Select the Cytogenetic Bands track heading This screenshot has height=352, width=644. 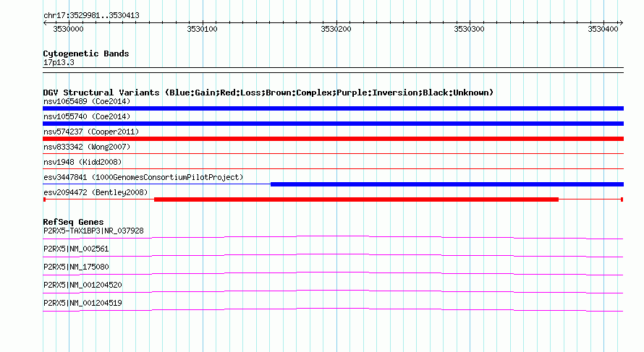(x=86, y=53)
